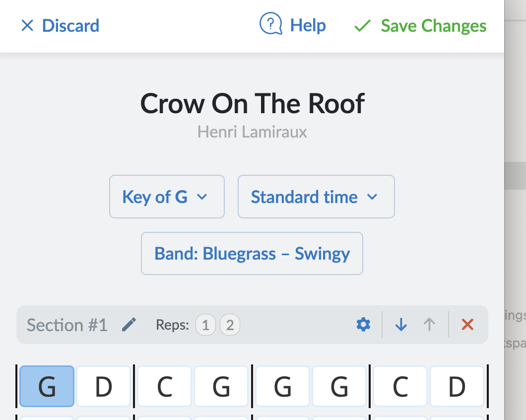526x420 pixels.
Task: Select the last D chord cell in row
Action: tap(457, 387)
